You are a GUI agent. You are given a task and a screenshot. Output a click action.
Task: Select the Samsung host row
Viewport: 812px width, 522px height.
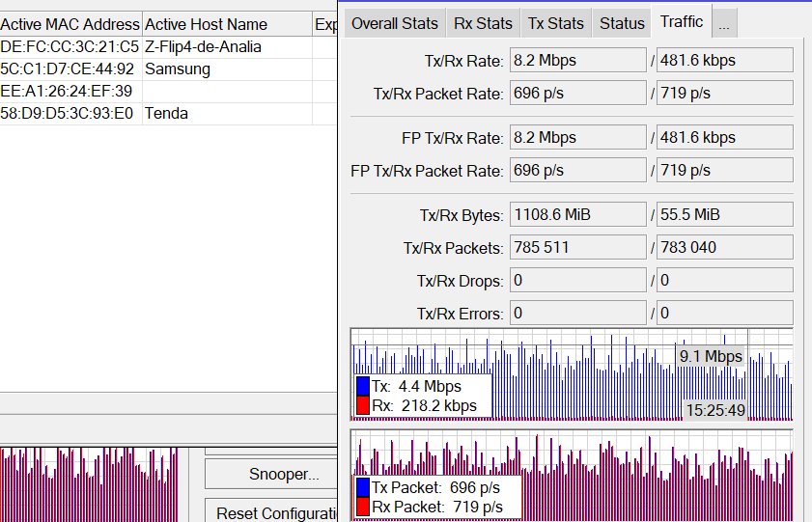tap(178, 69)
